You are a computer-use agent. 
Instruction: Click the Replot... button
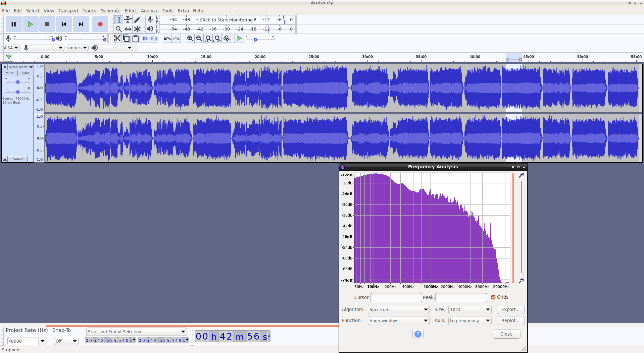click(x=510, y=320)
